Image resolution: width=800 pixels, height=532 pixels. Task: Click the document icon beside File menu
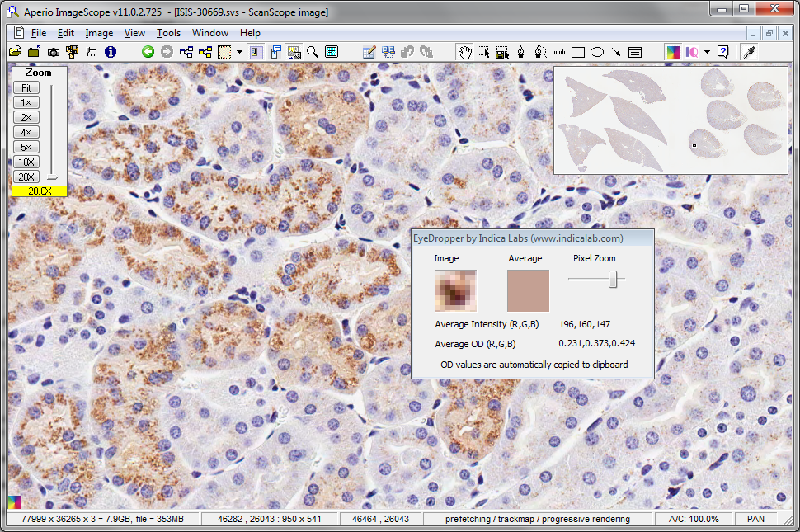(x=19, y=33)
